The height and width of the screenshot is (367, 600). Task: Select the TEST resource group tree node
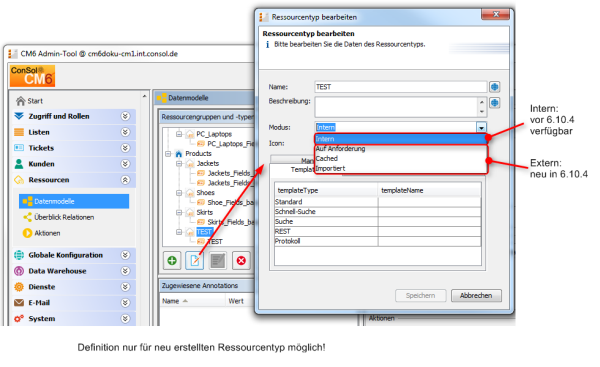204,232
